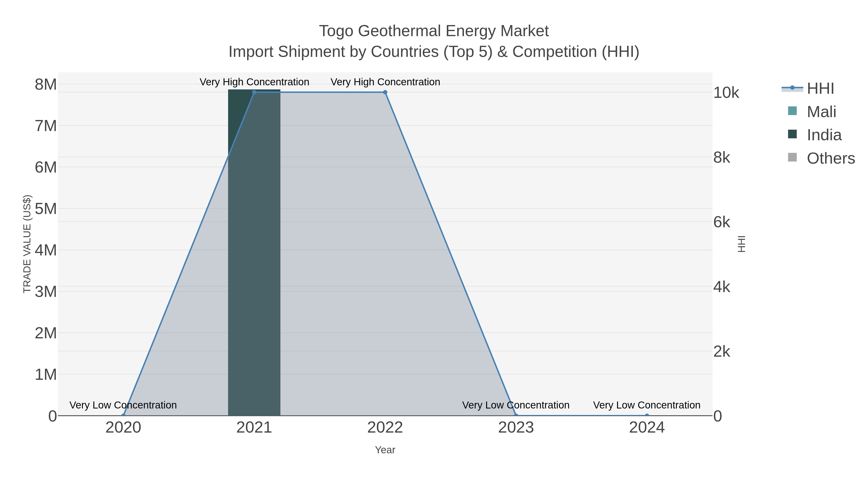Click the vertical HHI axis title
Viewport: 868px width, 488px height.
742,244
